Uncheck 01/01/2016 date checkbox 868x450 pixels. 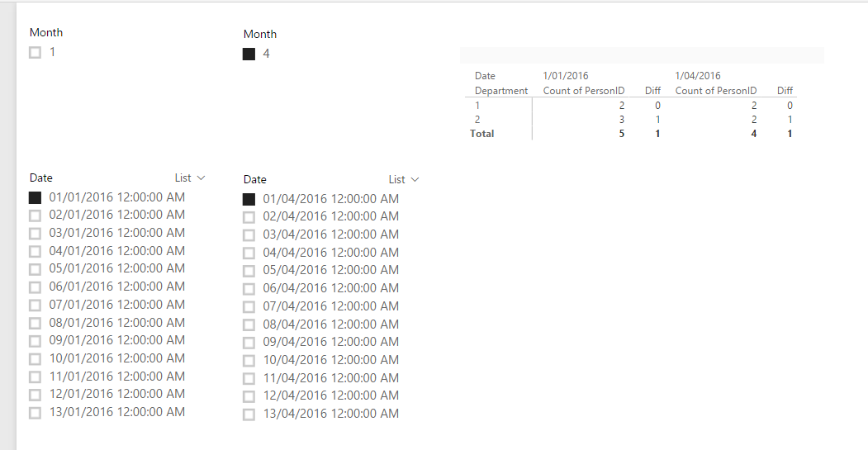pos(35,197)
